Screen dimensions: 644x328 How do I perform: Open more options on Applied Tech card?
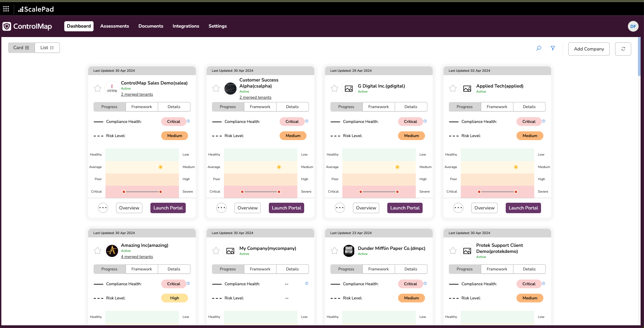[458, 208]
